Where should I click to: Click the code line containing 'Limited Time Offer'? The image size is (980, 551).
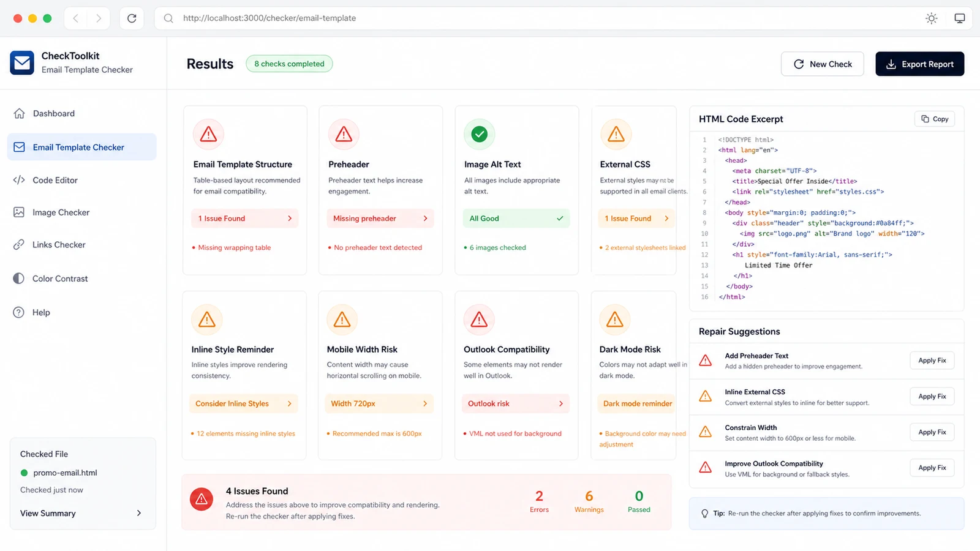pyautogui.click(x=778, y=265)
